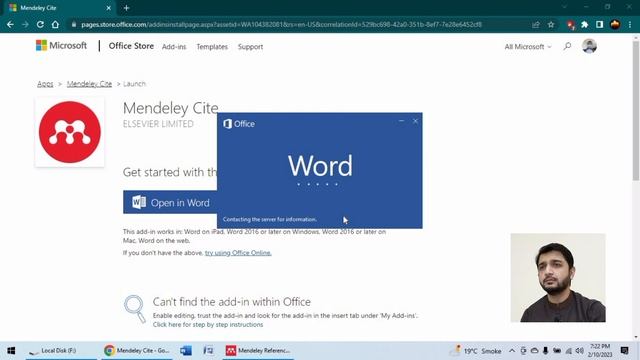Viewport: 640px width, 360px height.
Task: Click the OneDrive cloud tray icon
Action: click(534, 351)
